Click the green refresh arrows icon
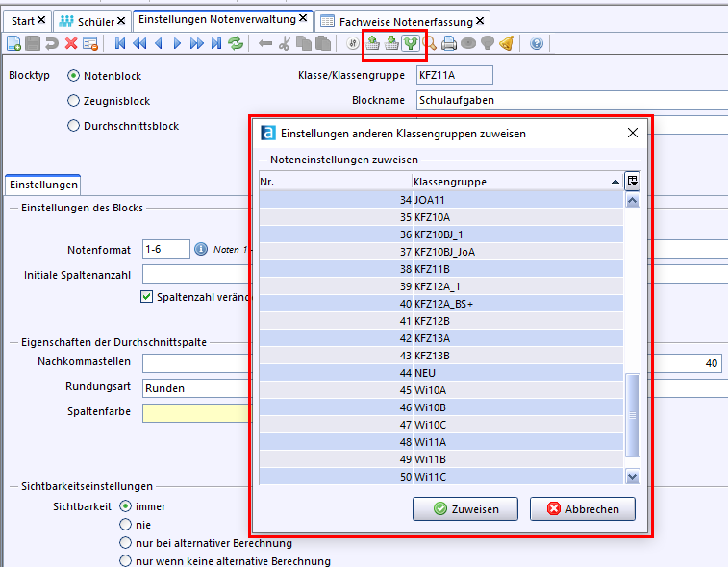This screenshot has height=567, width=728. (236, 43)
